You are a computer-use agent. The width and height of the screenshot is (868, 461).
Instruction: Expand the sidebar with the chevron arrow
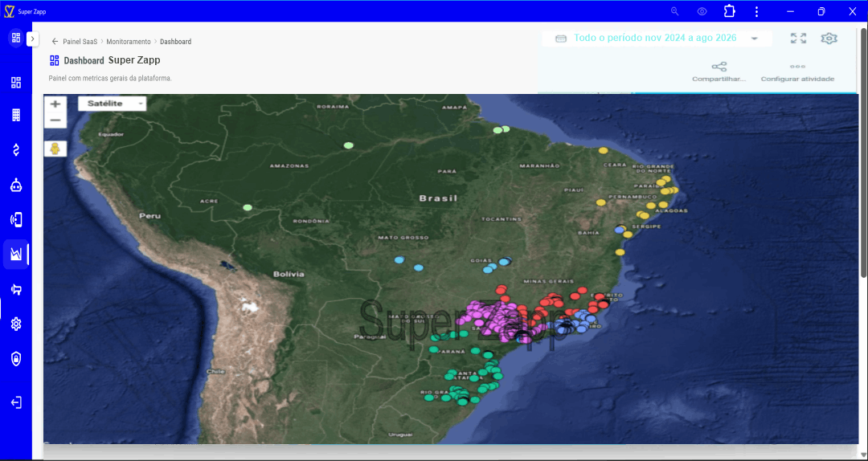pos(33,39)
